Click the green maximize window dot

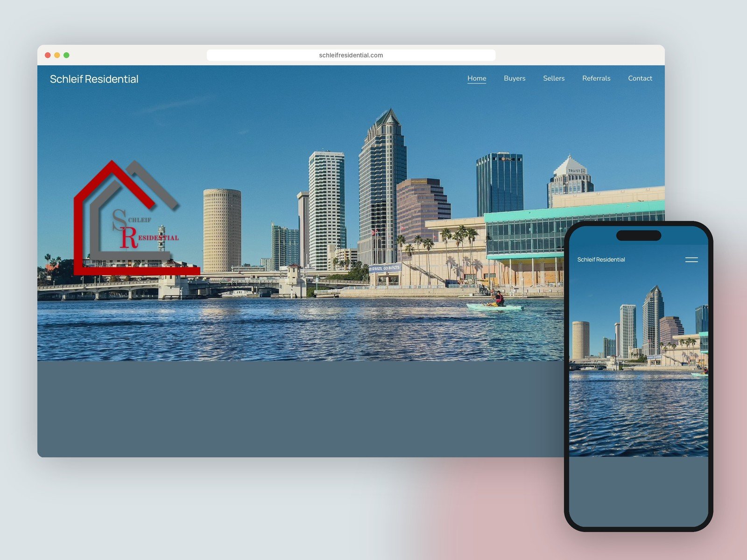(x=66, y=55)
